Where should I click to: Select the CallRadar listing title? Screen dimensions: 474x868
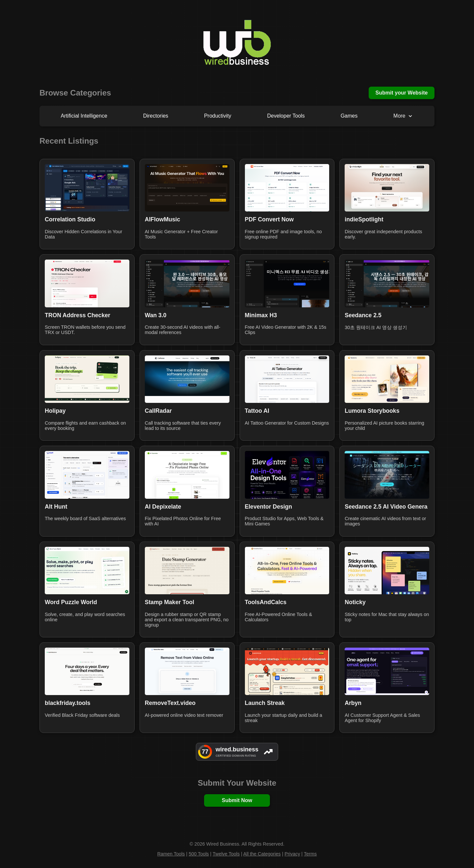(x=158, y=411)
